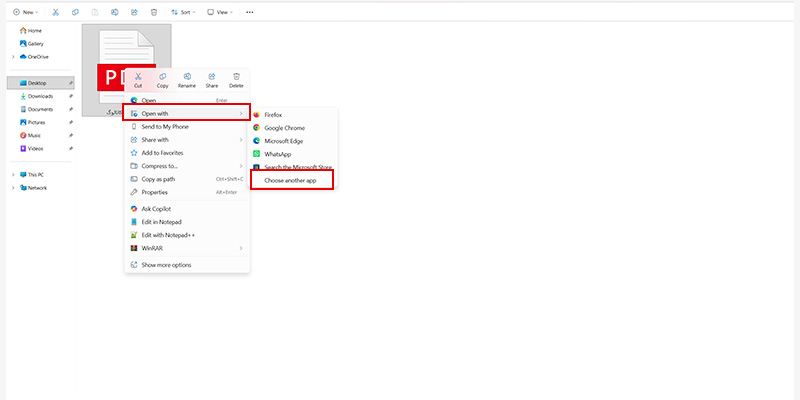800x400 pixels.
Task: Open Downloads folder in sidebar
Action: click(x=41, y=96)
